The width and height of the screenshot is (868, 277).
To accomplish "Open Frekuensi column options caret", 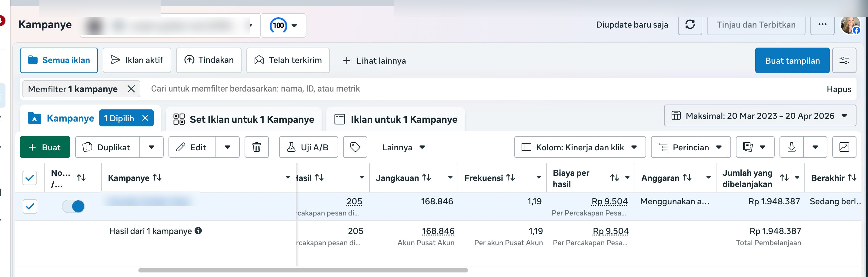I will coord(539,177).
